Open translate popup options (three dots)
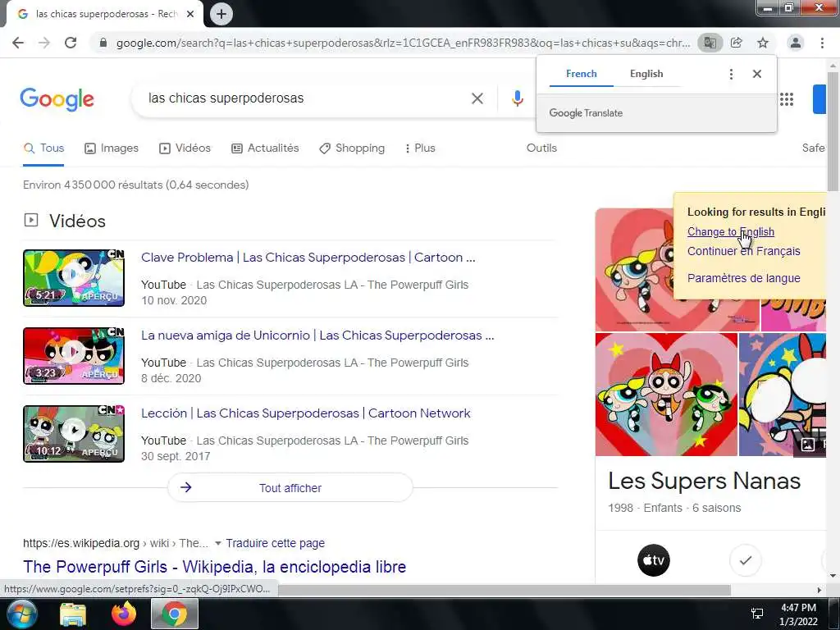 (x=731, y=74)
